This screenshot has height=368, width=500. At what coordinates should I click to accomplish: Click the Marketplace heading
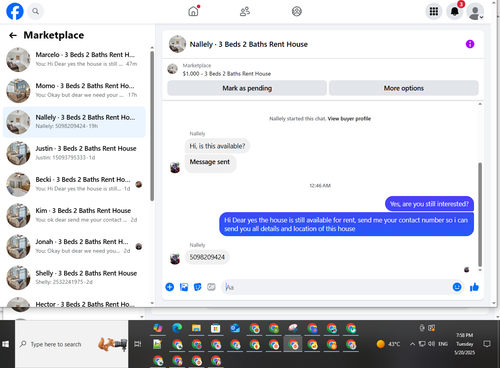tap(54, 35)
